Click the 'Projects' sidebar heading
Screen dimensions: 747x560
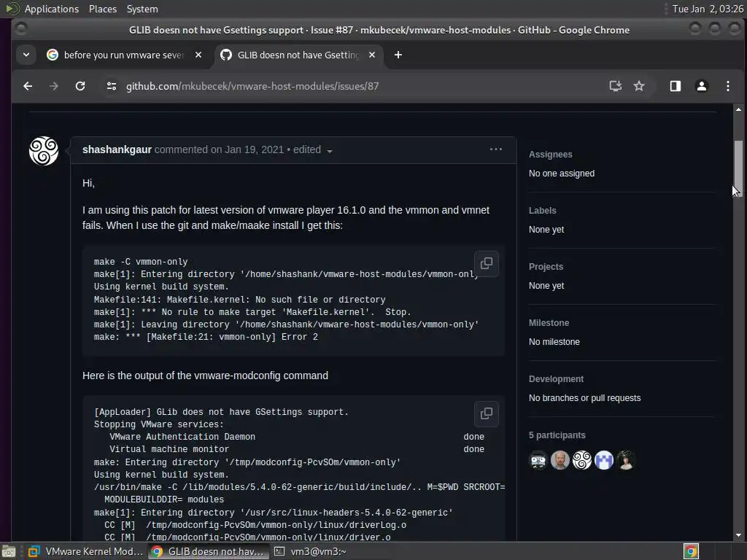[546, 267]
